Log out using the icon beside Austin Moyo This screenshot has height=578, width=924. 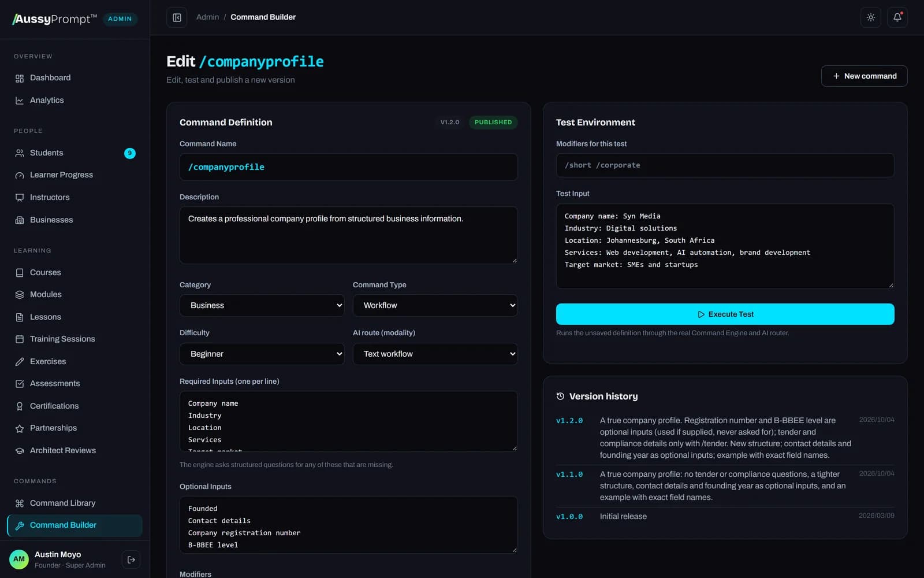pos(131,560)
